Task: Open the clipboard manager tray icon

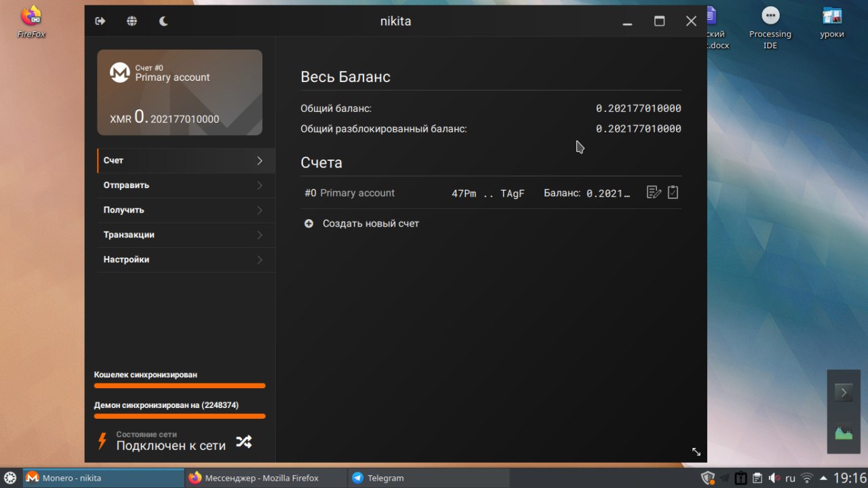Action: point(757,478)
